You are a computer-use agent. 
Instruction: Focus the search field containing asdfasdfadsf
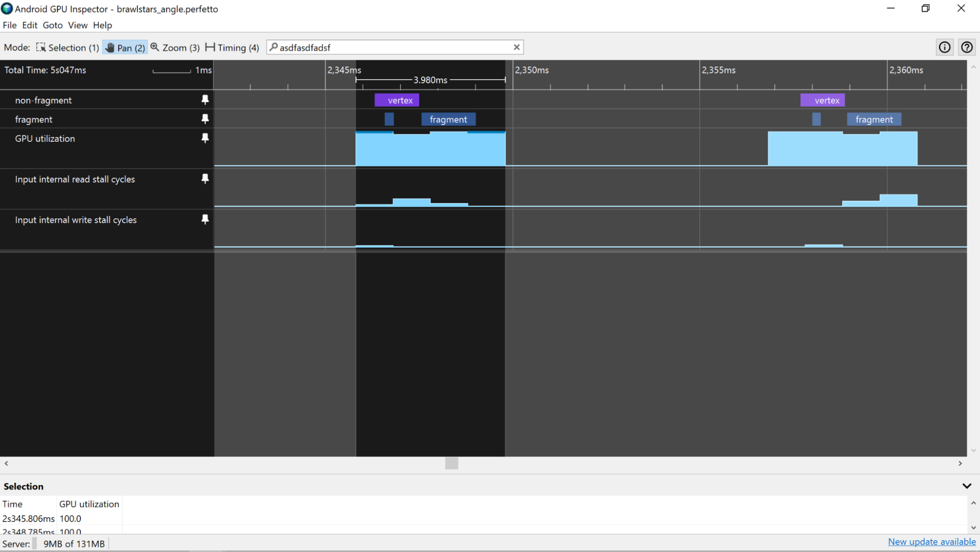pyautogui.click(x=395, y=47)
